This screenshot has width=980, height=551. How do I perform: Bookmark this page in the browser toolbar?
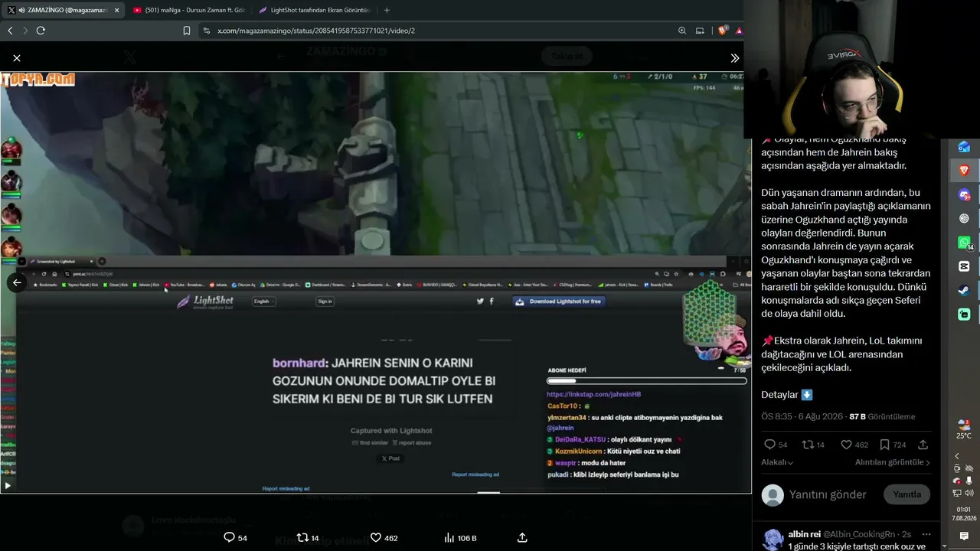(187, 31)
